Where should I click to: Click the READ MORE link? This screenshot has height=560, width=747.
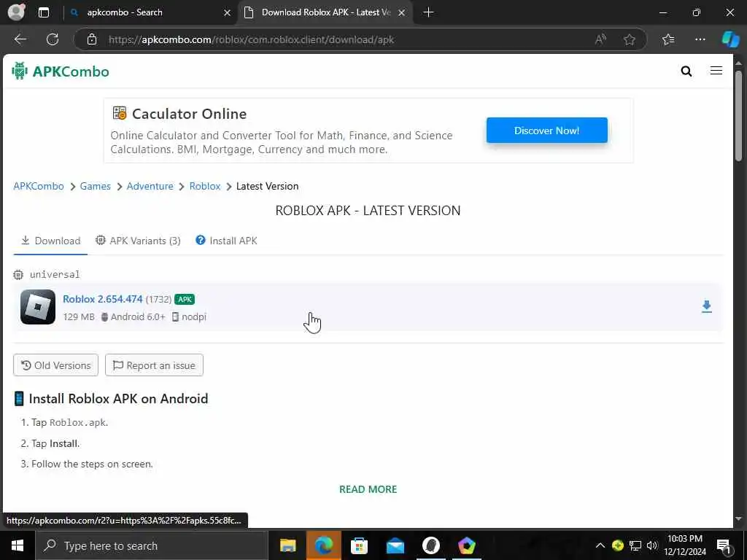(x=368, y=489)
